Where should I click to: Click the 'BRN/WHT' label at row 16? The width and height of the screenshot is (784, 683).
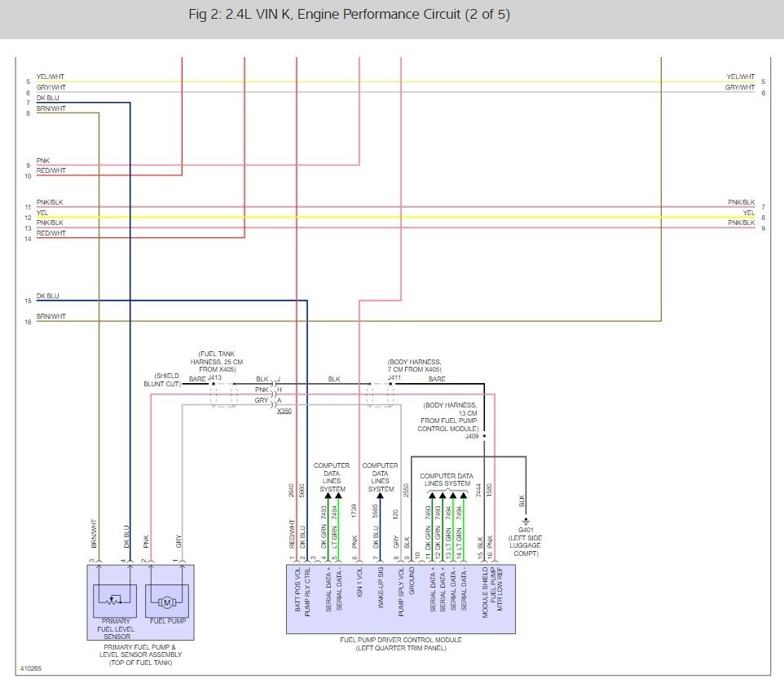(51, 316)
